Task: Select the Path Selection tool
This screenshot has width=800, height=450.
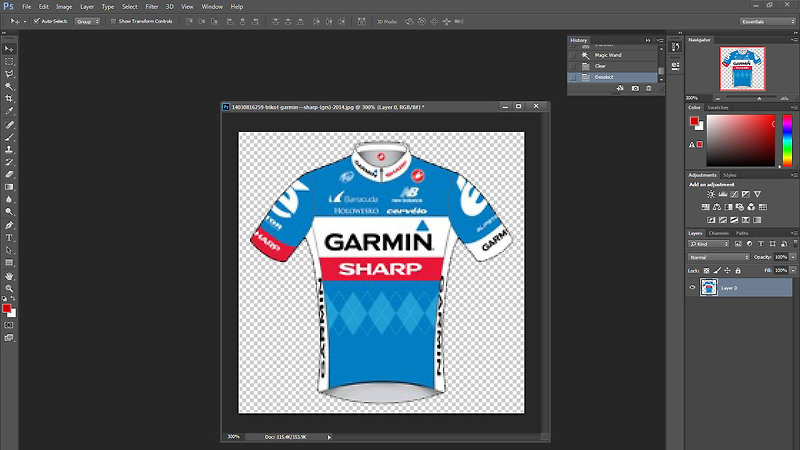Action: (x=9, y=251)
